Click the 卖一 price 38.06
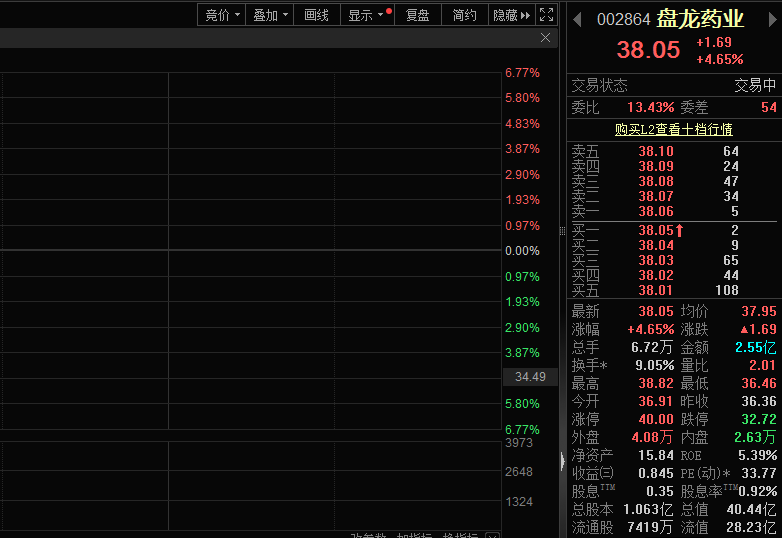 [x=656, y=211]
